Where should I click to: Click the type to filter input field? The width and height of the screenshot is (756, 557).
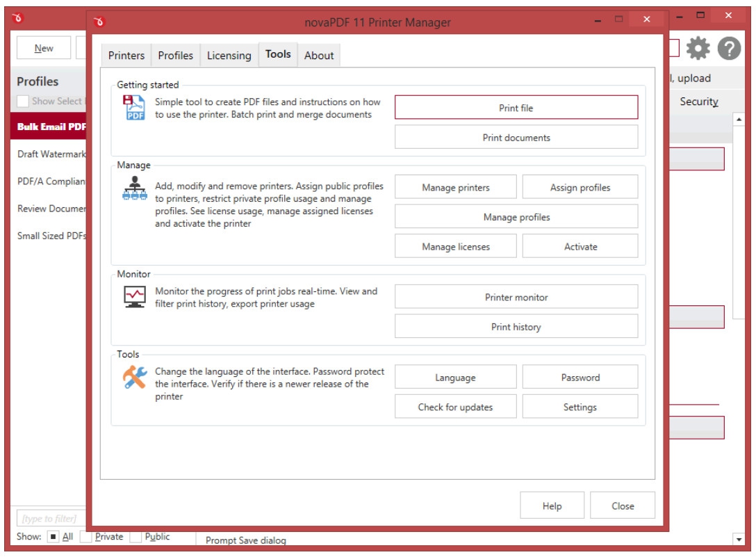coord(51,518)
